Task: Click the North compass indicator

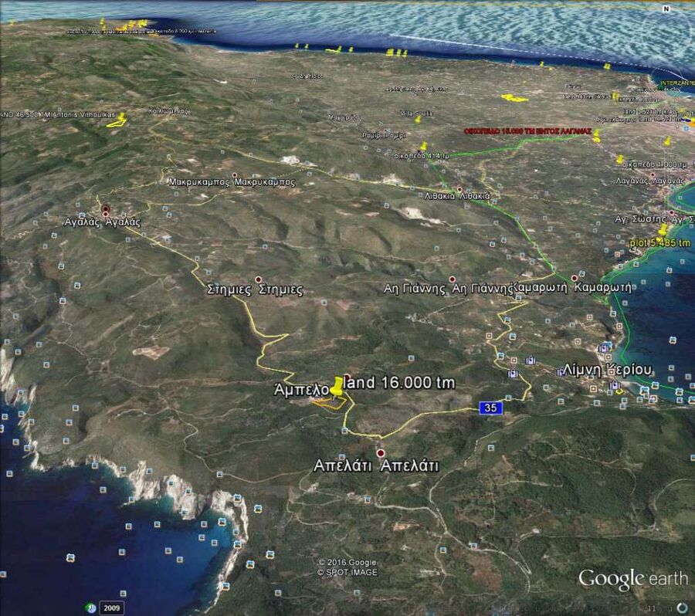Action: [x=666, y=9]
